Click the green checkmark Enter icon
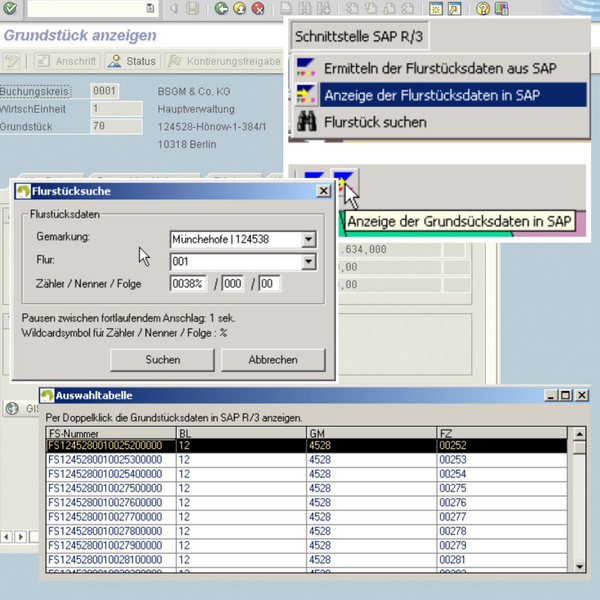Viewport: 600px width, 600px height. click(10, 8)
